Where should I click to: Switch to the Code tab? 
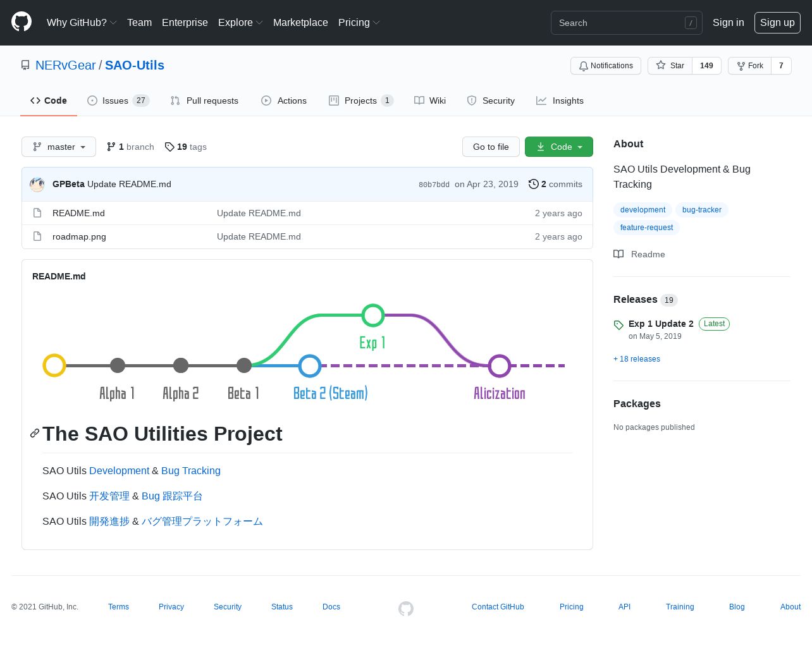[x=49, y=101]
